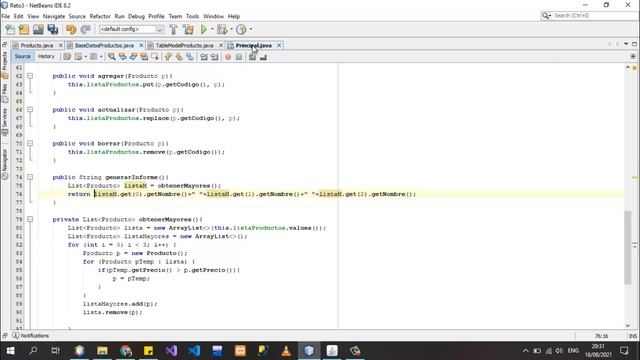Click the Save All toolbar icon
640x360 pixels.
[x=53, y=29]
